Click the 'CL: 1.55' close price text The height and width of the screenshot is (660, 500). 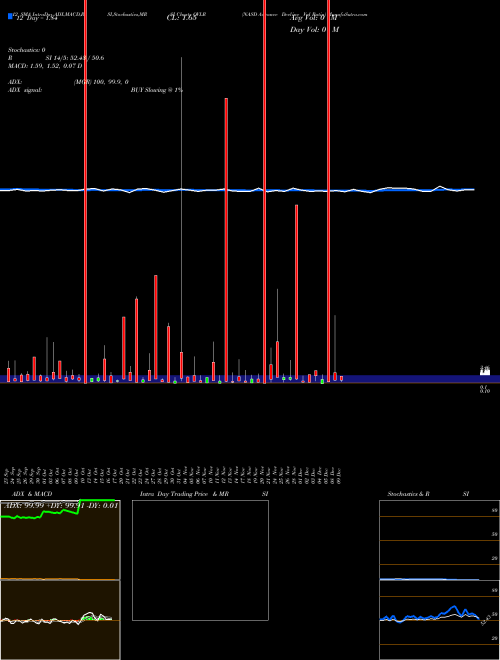(181, 19)
